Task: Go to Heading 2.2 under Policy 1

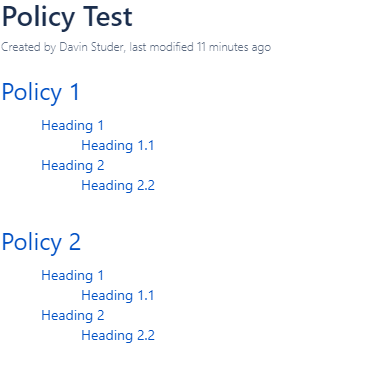Action: pyautogui.click(x=118, y=186)
